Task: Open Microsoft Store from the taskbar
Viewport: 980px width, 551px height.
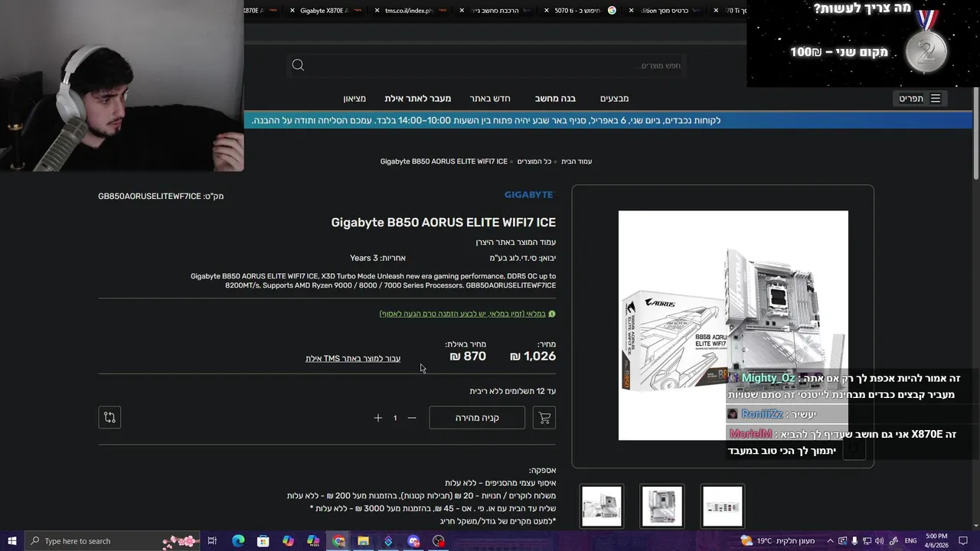Action: click(263, 541)
